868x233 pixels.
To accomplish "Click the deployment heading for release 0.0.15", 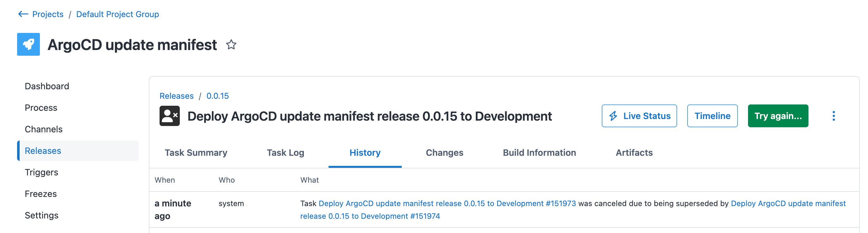I will [370, 116].
